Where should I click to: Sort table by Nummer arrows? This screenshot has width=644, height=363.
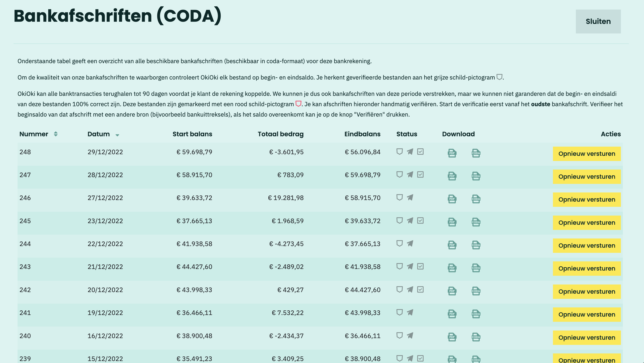(56, 134)
